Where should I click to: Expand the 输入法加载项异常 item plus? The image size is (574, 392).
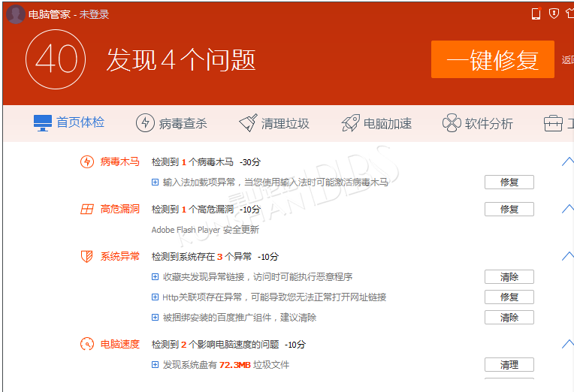pos(156,182)
